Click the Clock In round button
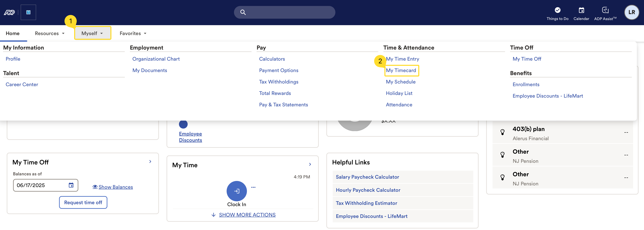Viewport: 644px width, 230px height. click(237, 191)
